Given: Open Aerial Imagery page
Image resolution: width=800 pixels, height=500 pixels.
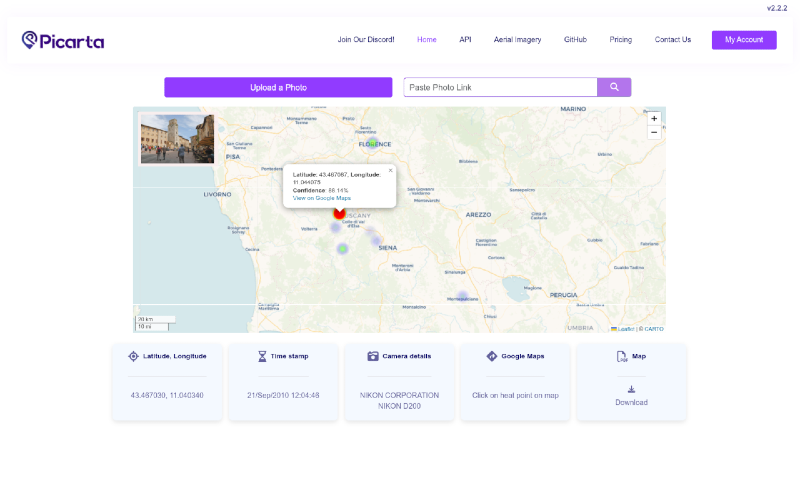Looking at the screenshot, I should 517,39.
